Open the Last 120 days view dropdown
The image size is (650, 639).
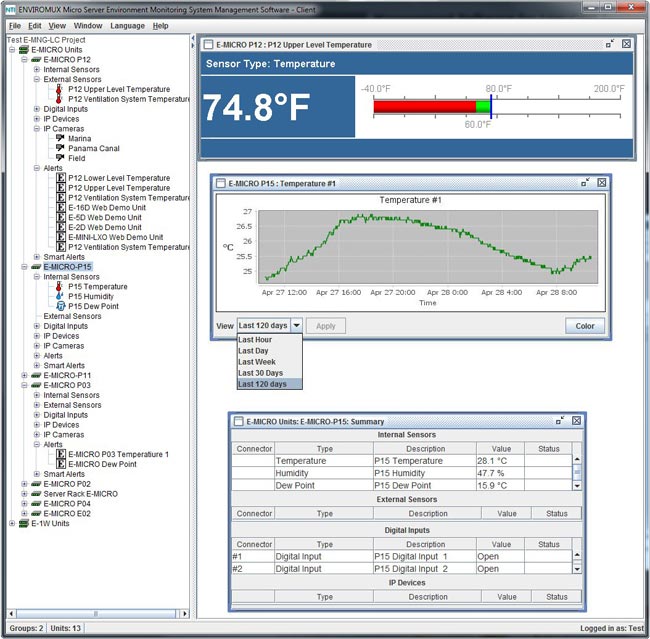tap(296, 326)
